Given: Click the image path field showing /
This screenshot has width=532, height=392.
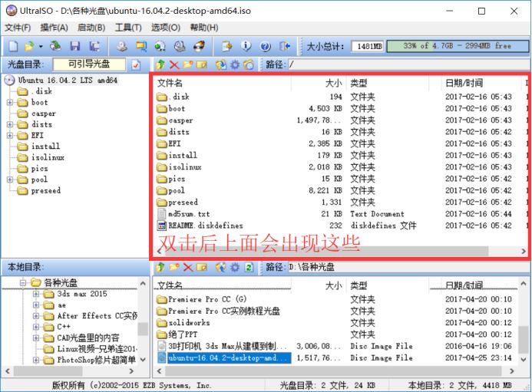Looking at the screenshot, I should (408, 64).
